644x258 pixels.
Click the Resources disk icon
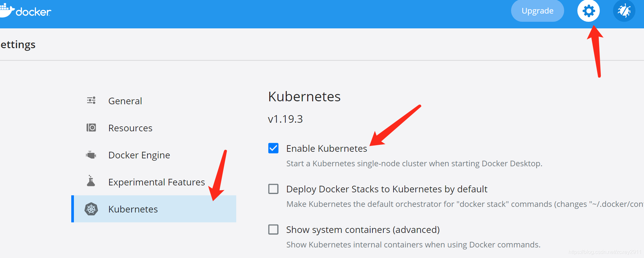91,127
